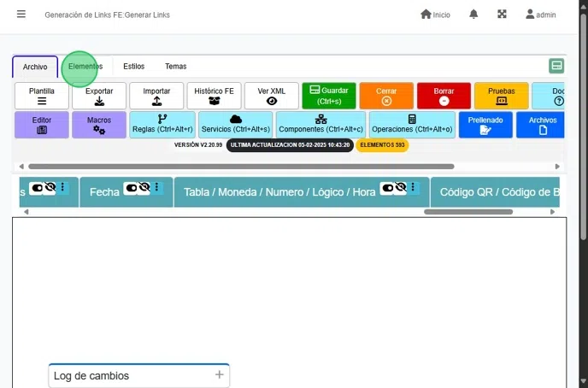Open the Macros gears button

pos(99,125)
